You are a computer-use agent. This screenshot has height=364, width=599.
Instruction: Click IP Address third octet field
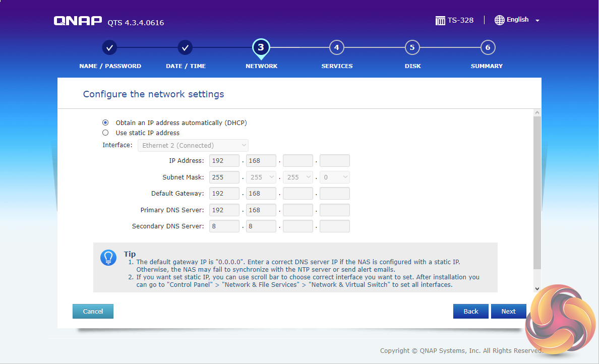(x=297, y=161)
